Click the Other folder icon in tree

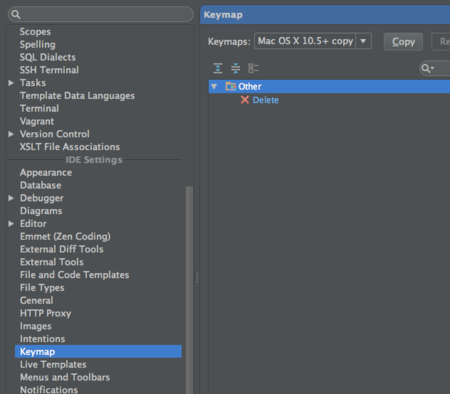tap(231, 86)
